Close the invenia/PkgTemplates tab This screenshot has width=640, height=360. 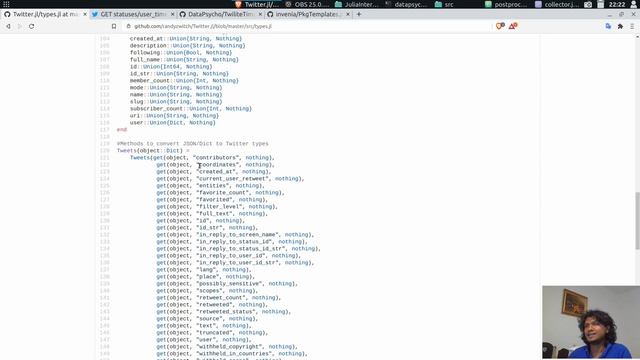click(348, 14)
